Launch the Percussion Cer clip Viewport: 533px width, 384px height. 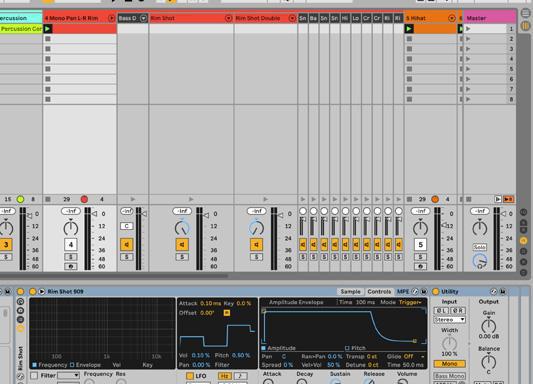click(21, 29)
